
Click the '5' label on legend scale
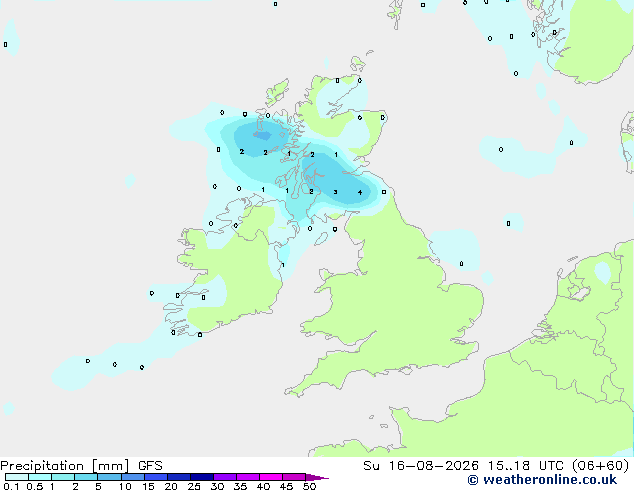(98, 486)
